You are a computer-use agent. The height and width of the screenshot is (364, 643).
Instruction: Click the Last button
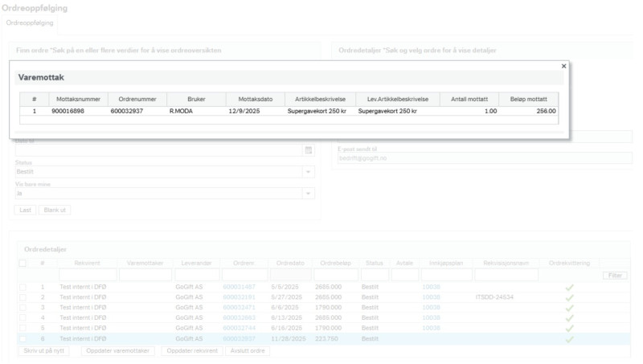tap(25, 210)
